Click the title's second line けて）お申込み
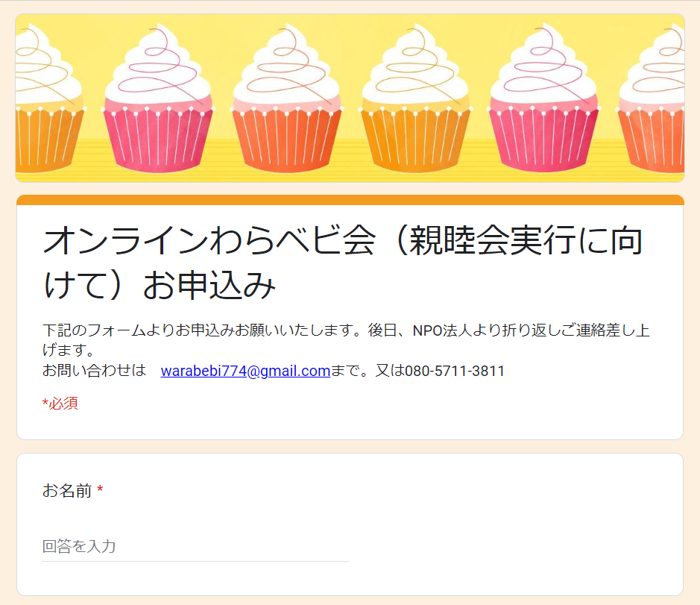Viewport: 700px width, 605px height. pos(160,285)
